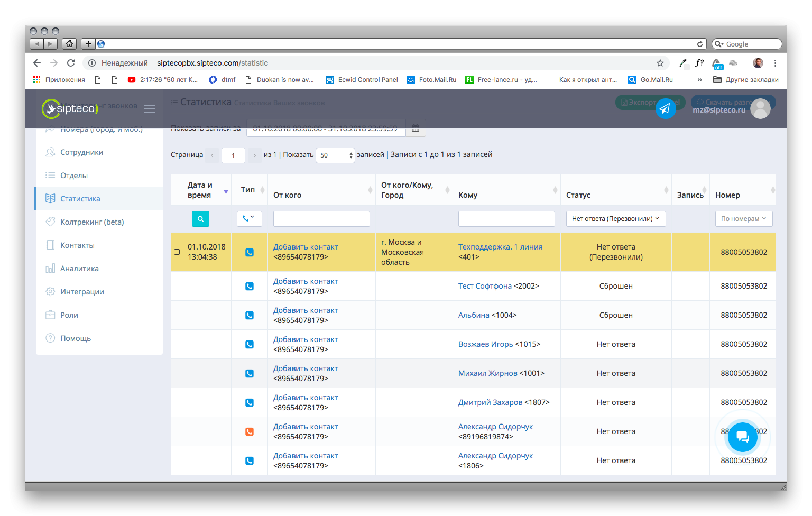Click the page number input field
The height and width of the screenshot is (516, 812).
tap(233, 155)
